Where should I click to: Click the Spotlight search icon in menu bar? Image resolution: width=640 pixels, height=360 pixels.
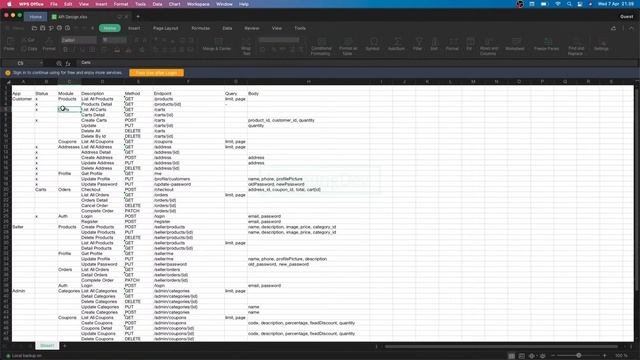(569, 4)
